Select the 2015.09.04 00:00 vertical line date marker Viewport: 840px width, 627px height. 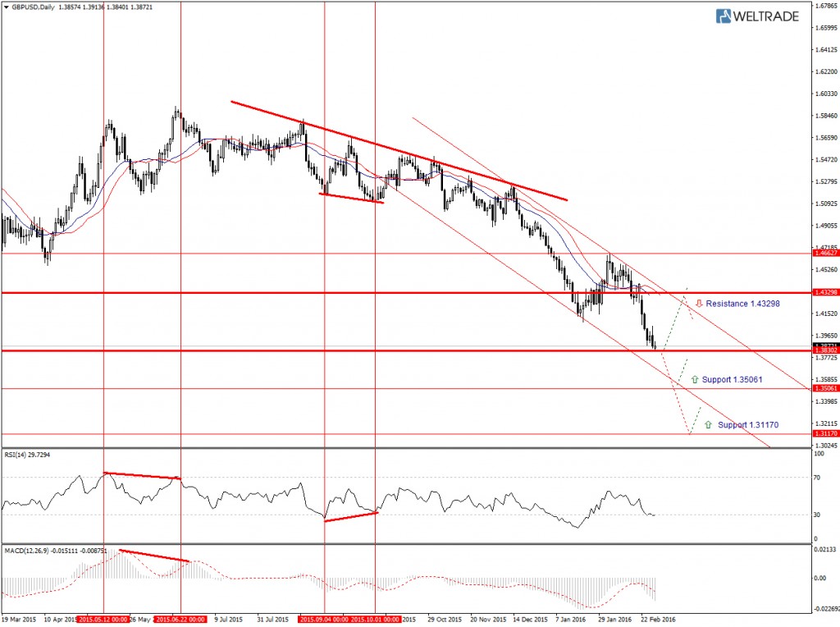click(x=323, y=620)
